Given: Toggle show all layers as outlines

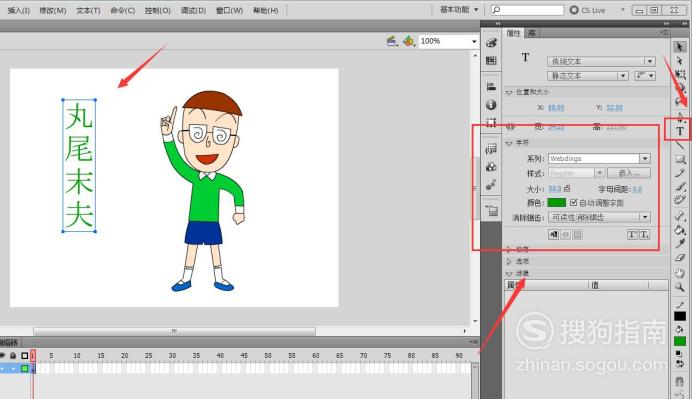Looking at the screenshot, I should coord(25,355).
